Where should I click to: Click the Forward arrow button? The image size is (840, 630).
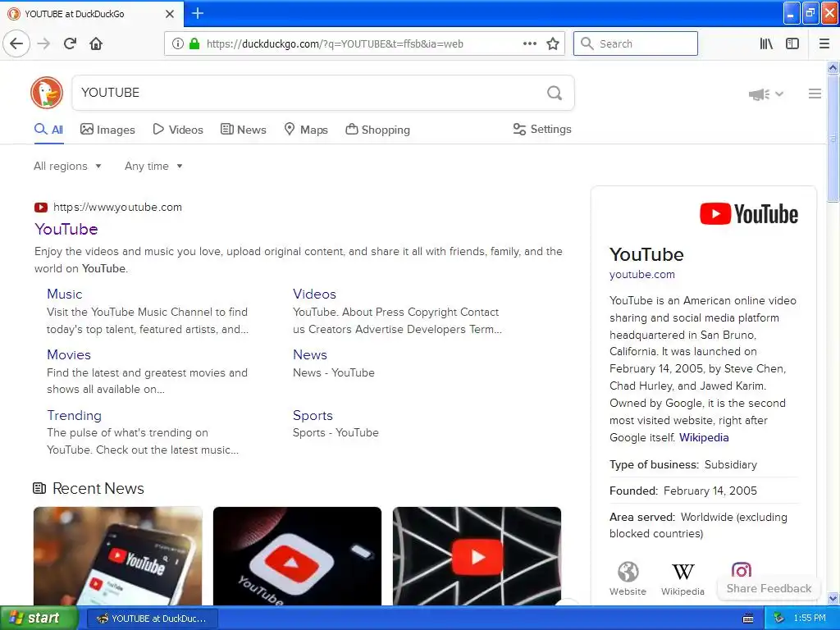point(44,43)
